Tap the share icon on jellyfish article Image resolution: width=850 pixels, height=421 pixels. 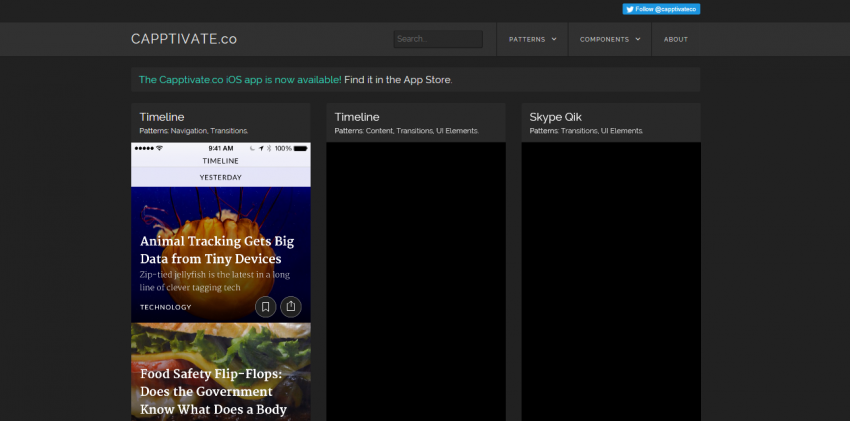pos(291,307)
